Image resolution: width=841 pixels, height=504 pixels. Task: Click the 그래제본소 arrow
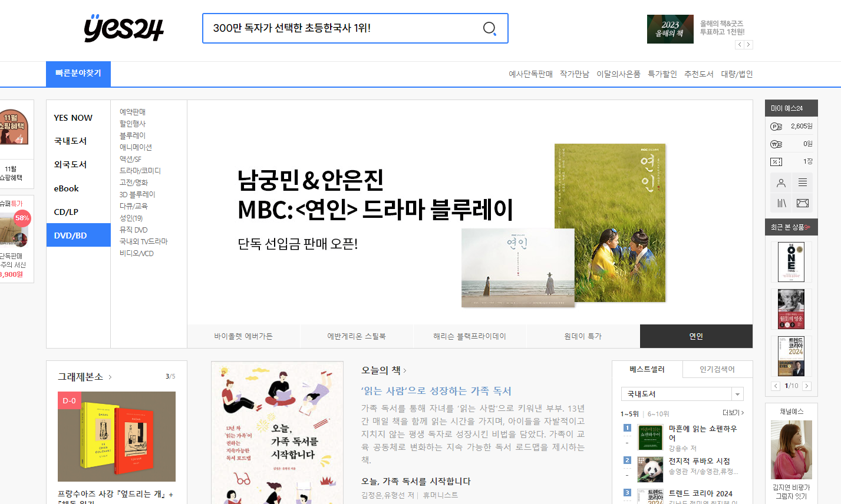coord(110,377)
